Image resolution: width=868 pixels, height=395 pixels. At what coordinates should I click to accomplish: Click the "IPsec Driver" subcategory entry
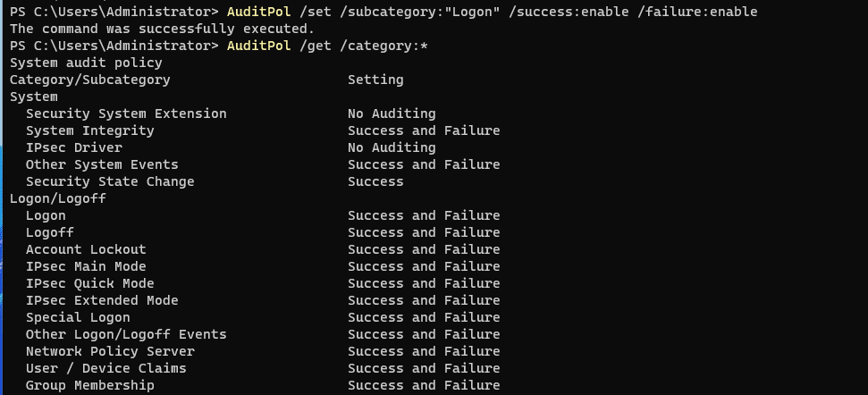pyautogui.click(x=73, y=147)
